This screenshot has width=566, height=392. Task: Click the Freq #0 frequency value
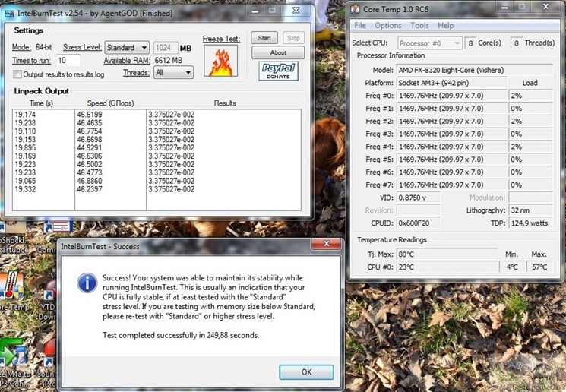(x=452, y=96)
